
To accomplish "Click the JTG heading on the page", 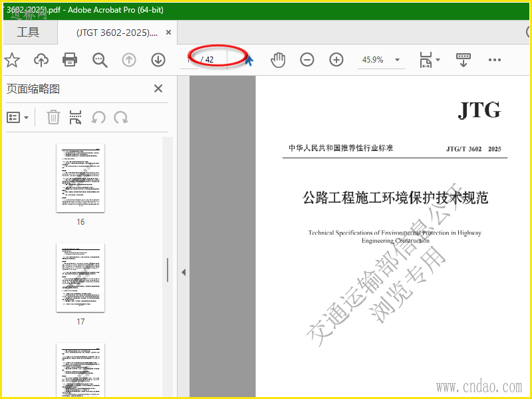I will click(x=479, y=110).
